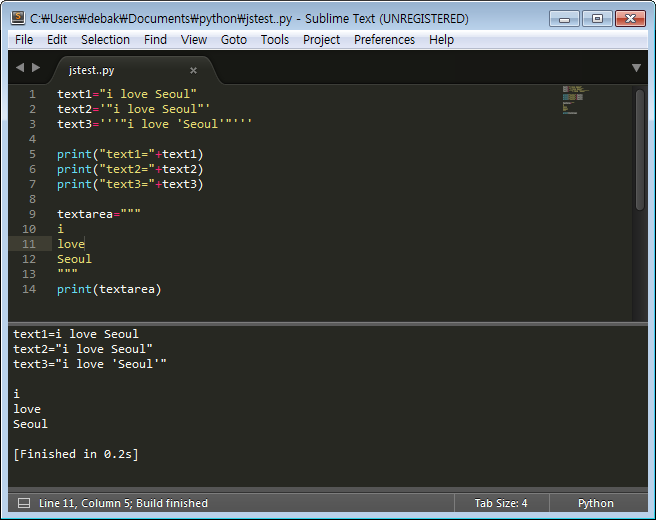Open the View menu
The height and width of the screenshot is (520, 656).
click(194, 40)
